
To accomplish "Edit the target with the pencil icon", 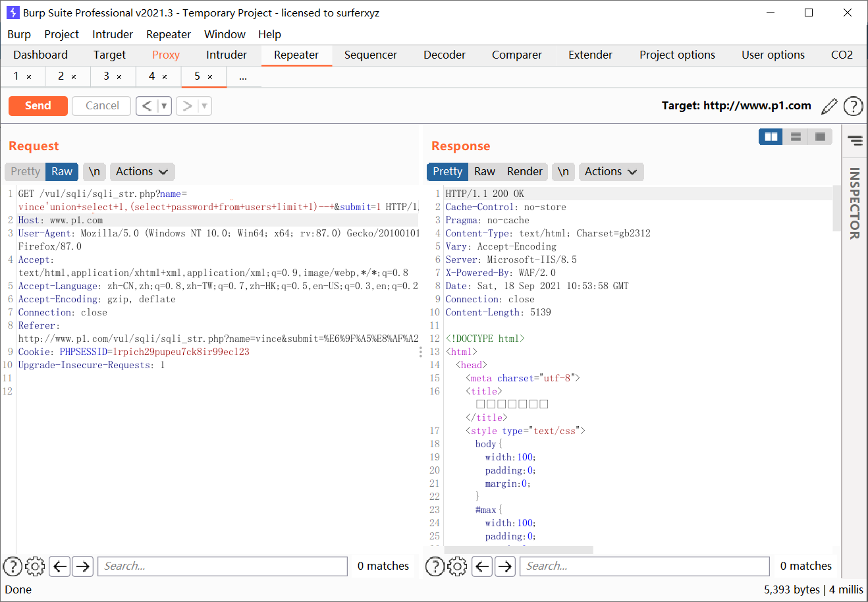I will [830, 106].
